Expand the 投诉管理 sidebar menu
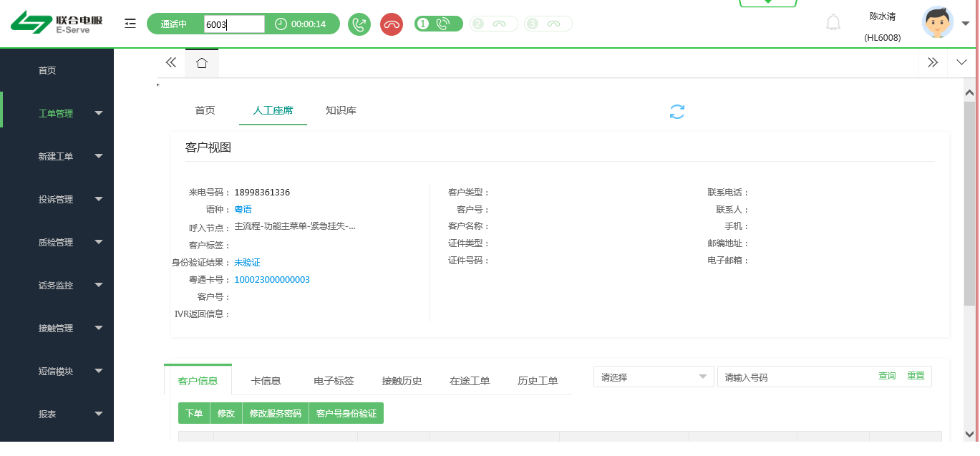Image resolution: width=980 pixels, height=456 pixels. click(72, 199)
